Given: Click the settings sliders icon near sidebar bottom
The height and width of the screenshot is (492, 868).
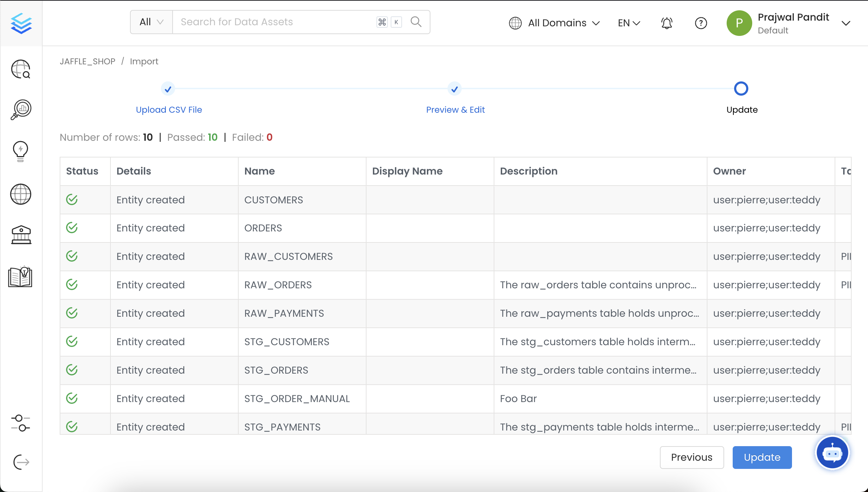Looking at the screenshot, I should click(20, 424).
